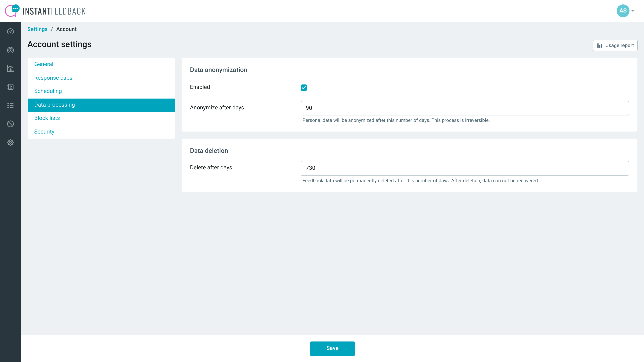Open the broadcast signal icon in sidebar
Viewport: 644px width, 362px height.
pos(10,50)
